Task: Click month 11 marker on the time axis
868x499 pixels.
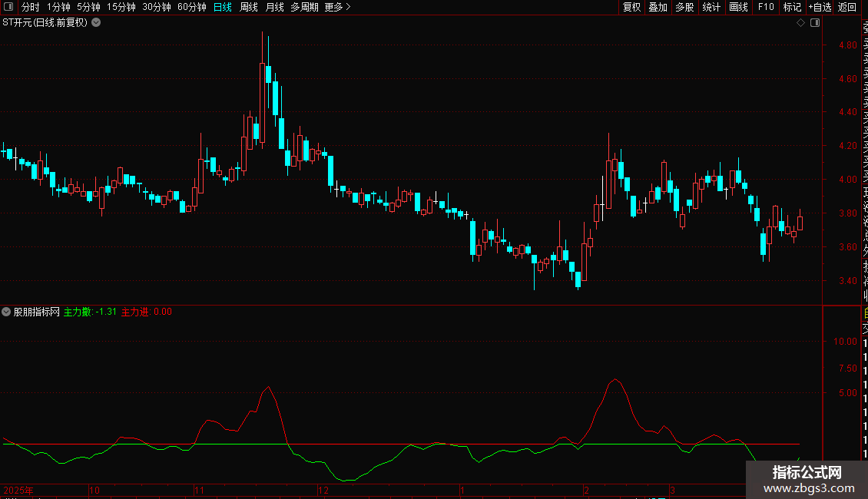Action: pos(199,490)
